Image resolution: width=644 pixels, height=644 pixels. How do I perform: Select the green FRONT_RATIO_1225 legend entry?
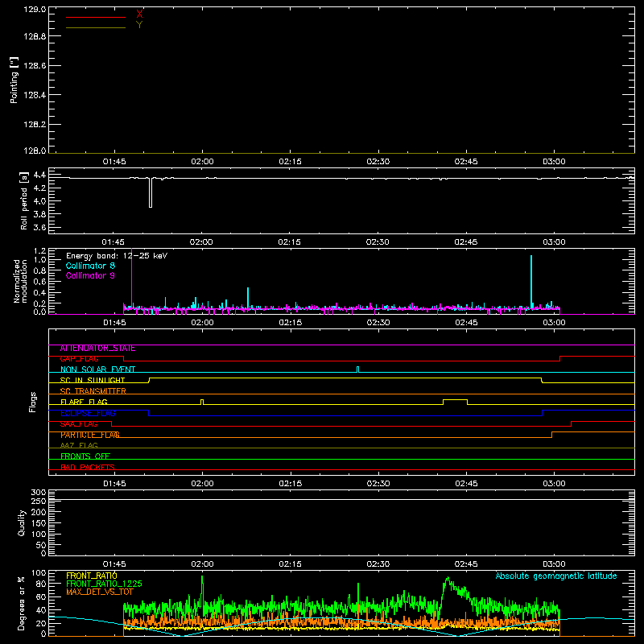[x=104, y=584]
